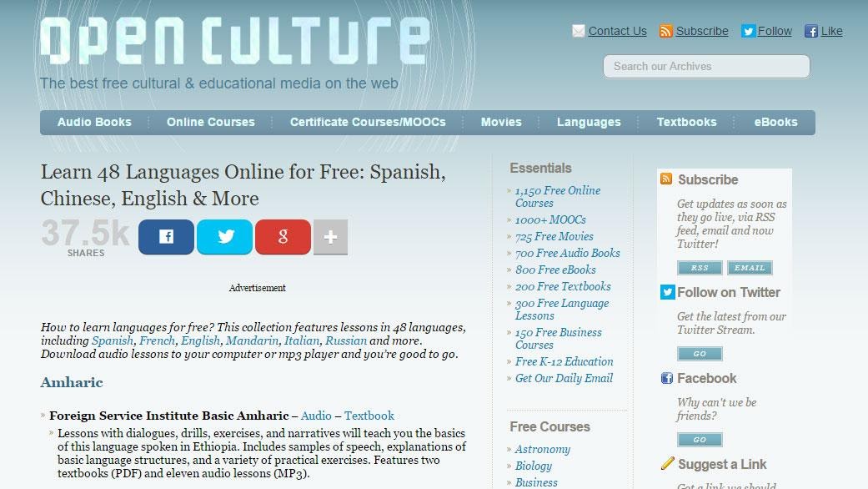Viewport: 868px width, 489px height.
Task: Open more sharing options with the plus button
Action: pos(330,237)
